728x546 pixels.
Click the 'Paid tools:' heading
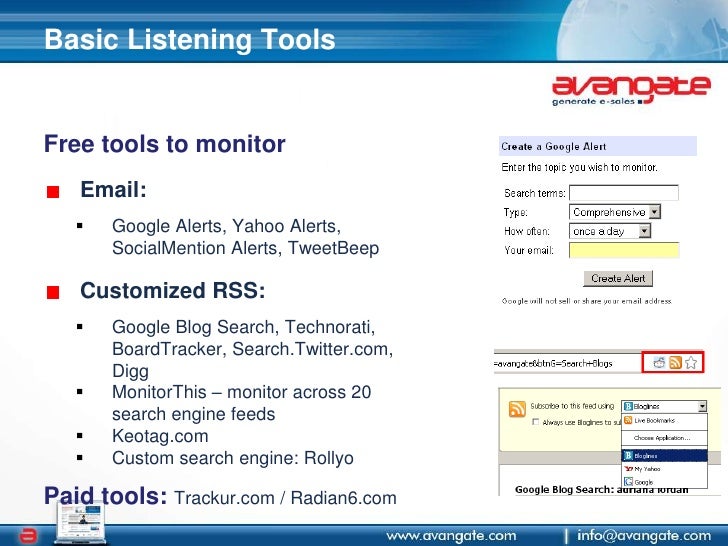tap(105, 495)
